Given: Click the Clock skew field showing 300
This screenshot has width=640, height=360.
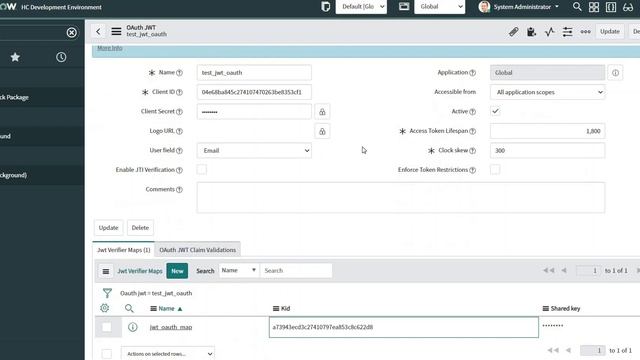Looking at the screenshot, I should coord(547,151).
